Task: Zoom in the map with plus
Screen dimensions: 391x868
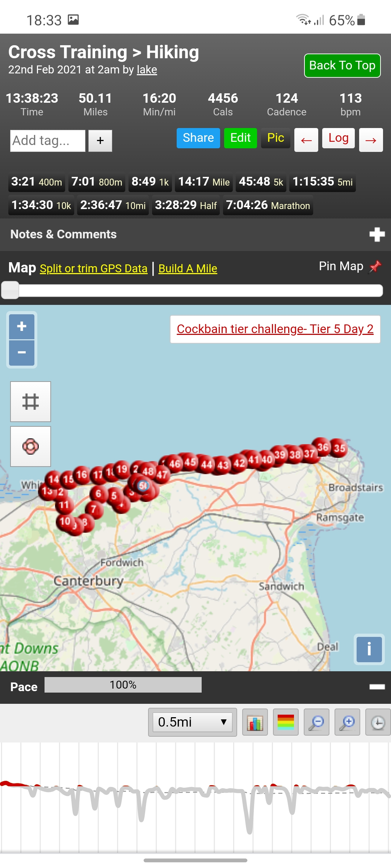Action: (x=22, y=327)
